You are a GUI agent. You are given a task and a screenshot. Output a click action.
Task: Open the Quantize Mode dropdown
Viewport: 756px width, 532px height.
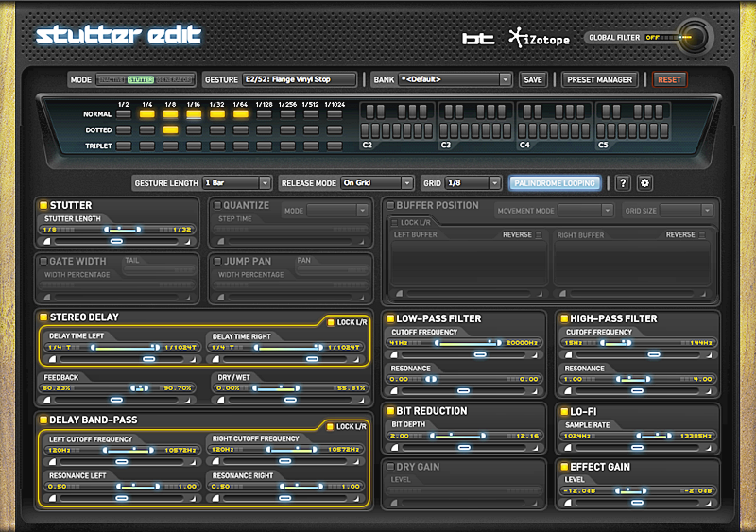click(337, 211)
